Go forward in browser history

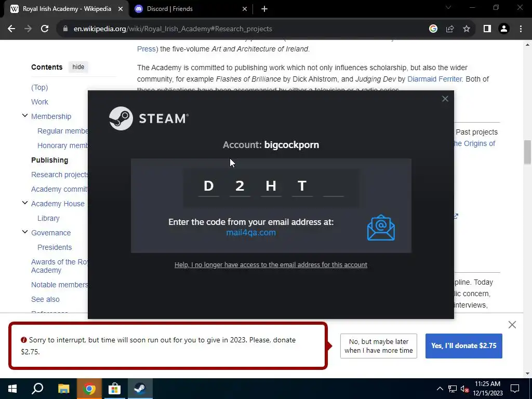[28, 29]
